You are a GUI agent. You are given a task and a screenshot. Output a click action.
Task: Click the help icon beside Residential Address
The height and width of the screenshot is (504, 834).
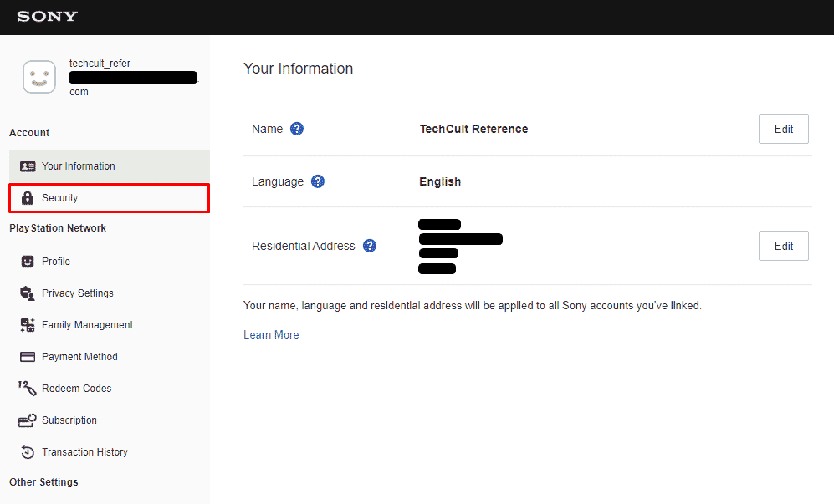tap(370, 246)
